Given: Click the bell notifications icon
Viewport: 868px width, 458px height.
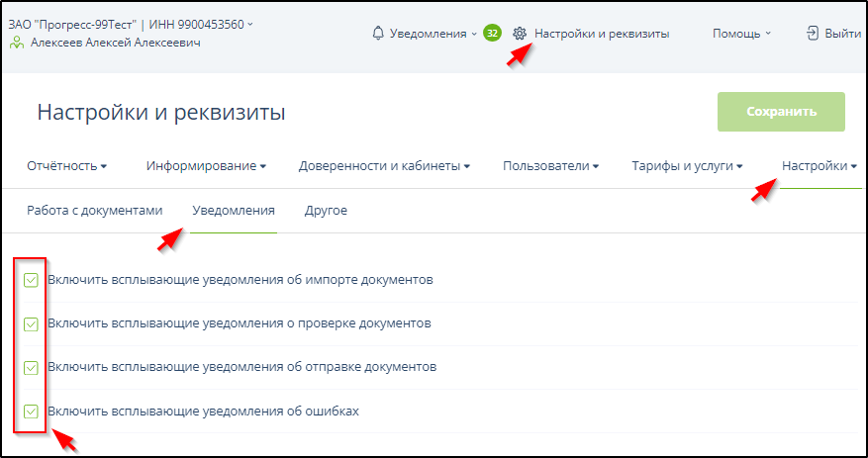Looking at the screenshot, I should coord(377,34).
